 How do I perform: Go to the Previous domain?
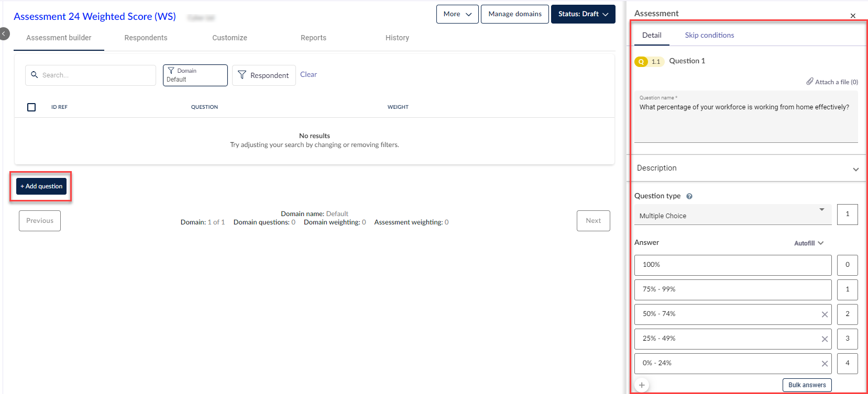tap(40, 221)
